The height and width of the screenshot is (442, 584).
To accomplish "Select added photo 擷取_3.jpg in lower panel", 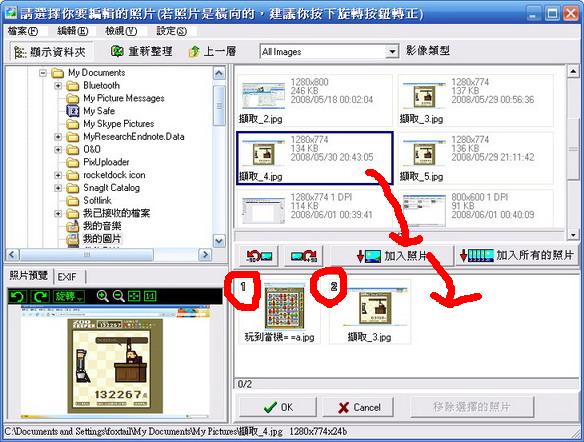I will (369, 312).
